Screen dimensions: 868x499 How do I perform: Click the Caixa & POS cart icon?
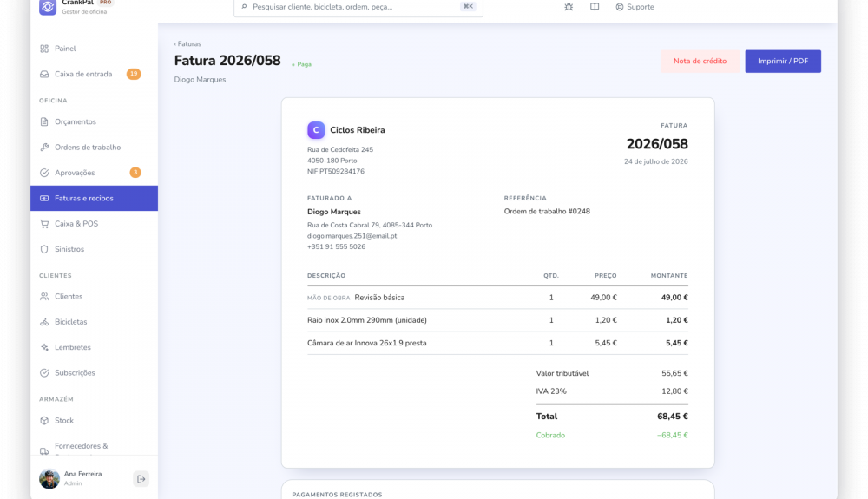click(44, 224)
